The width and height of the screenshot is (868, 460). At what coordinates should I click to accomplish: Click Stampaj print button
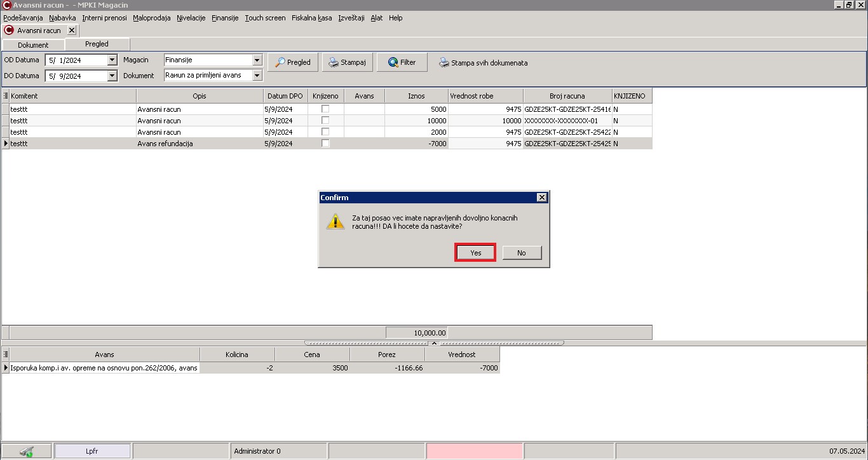click(x=348, y=62)
